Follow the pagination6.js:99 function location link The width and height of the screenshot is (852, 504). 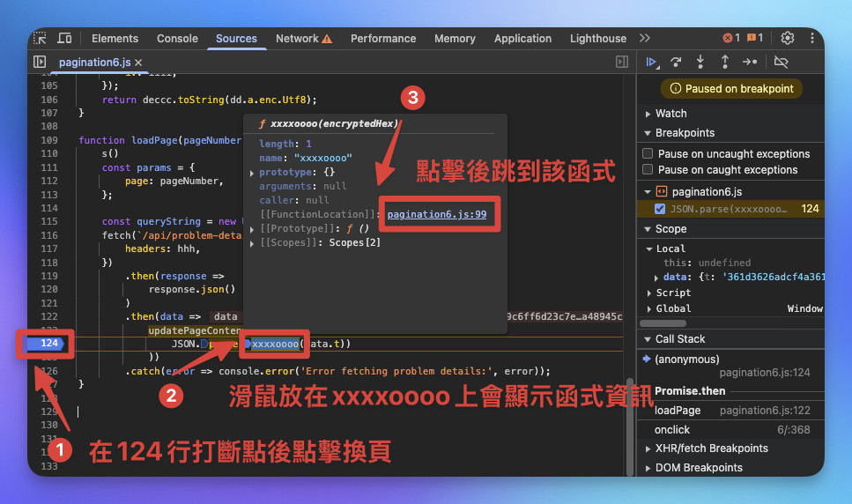coord(437,214)
